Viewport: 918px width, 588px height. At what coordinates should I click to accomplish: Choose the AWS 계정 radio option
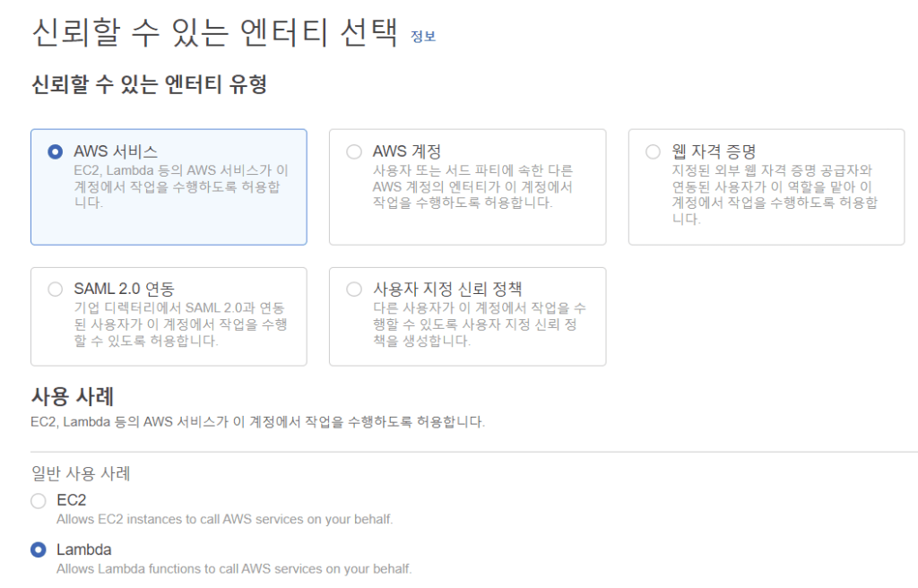point(354,152)
